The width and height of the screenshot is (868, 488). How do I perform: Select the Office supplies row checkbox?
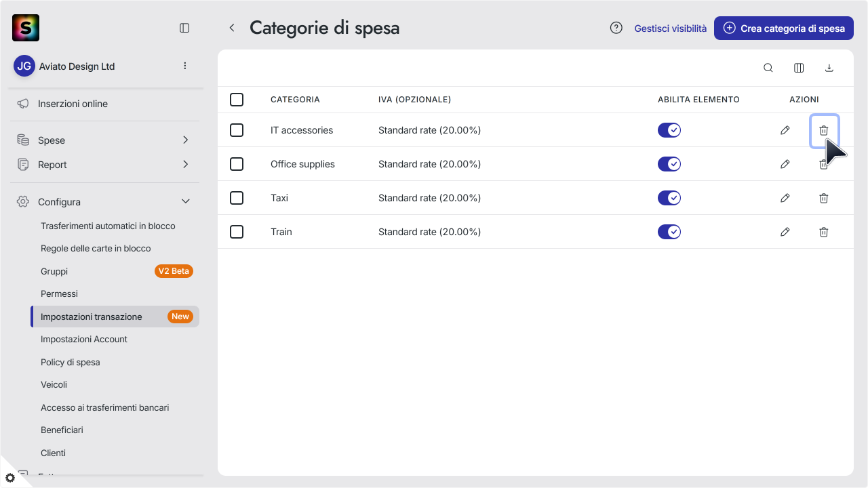pyautogui.click(x=237, y=164)
